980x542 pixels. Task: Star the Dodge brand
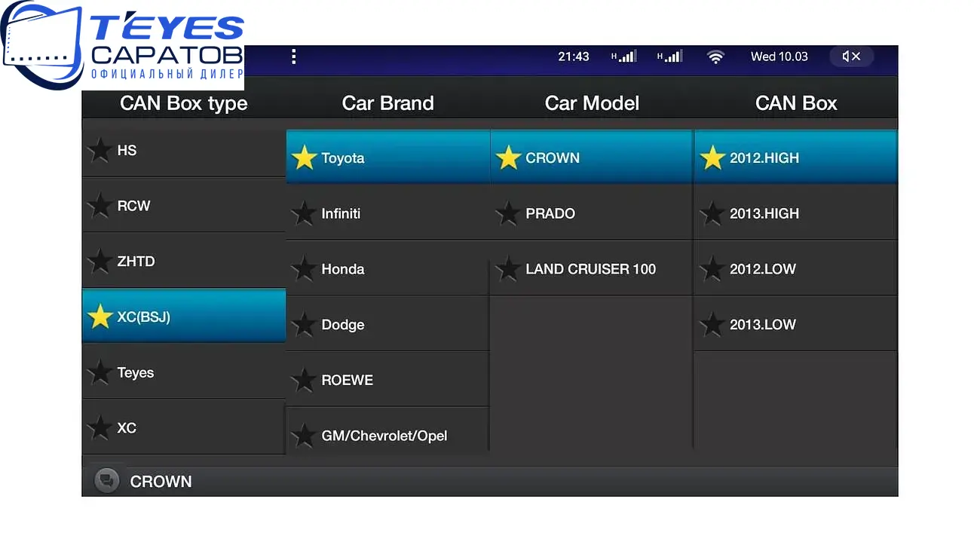[x=304, y=325]
